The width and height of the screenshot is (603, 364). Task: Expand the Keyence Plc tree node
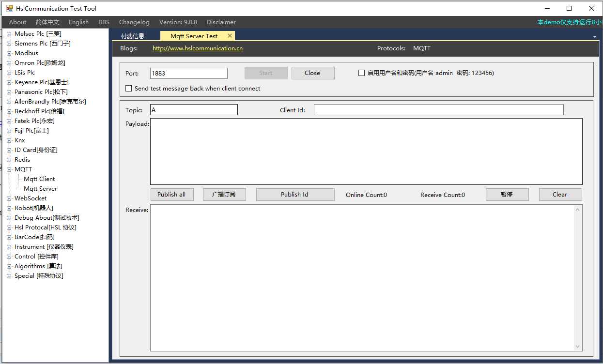coord(9,82)
